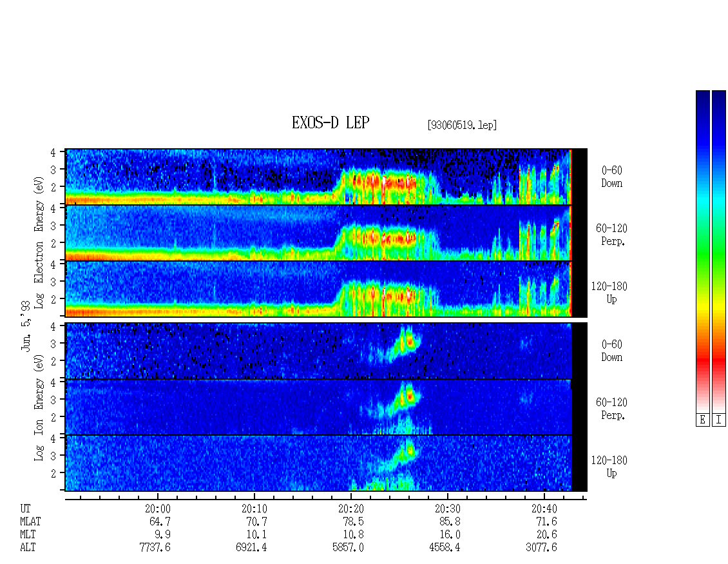This screenshot has height=564, width=728.
Task: Click the 120-180 Up label beside the ion panels
Action: [x=609, y=467]
